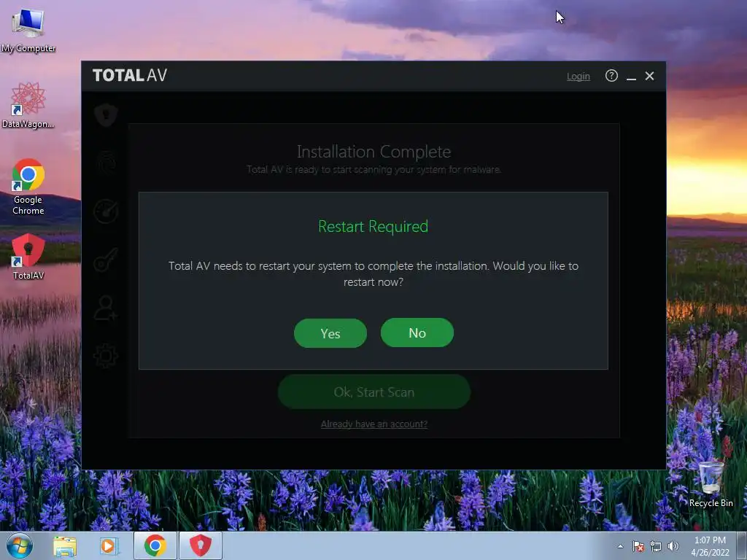Confirm restart by clicking Yes

coord(330,333)
